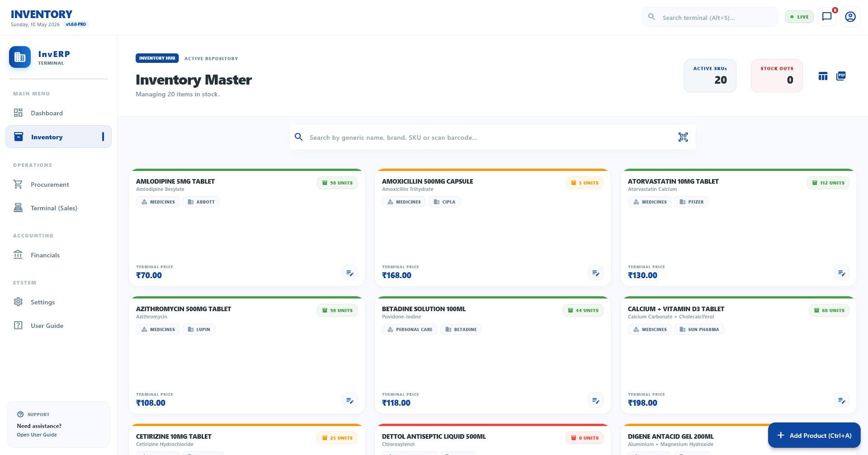
Task: Click the LIVE status badge
Action: point(799,17)
